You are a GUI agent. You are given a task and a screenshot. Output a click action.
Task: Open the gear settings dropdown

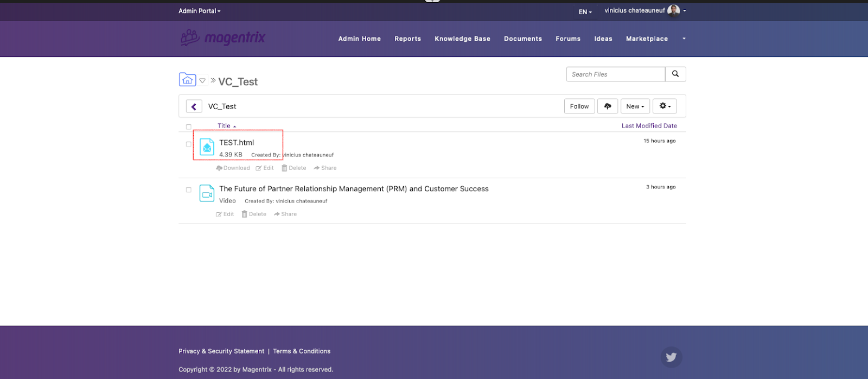665,106
